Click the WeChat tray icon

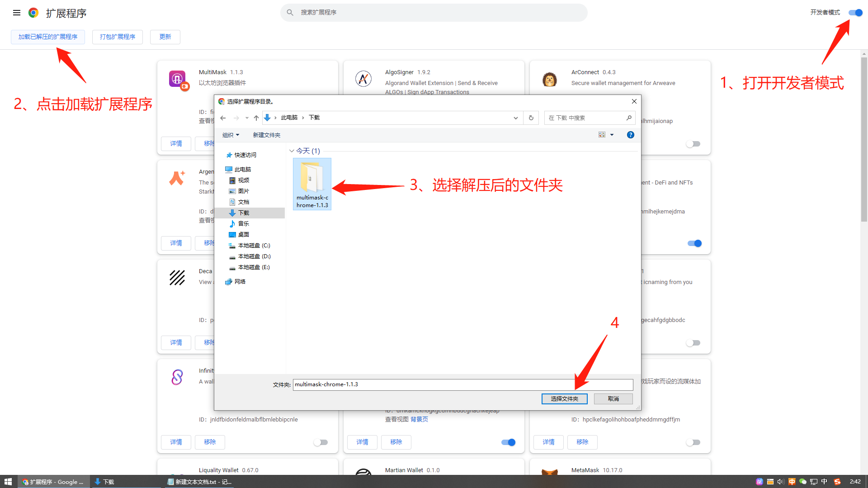[803, 482]
